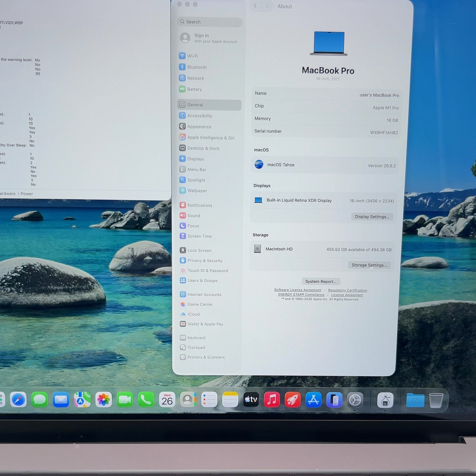Click the macOS Tahoe icon
Viewport: 476px width, 476px height.
[259, 164]
